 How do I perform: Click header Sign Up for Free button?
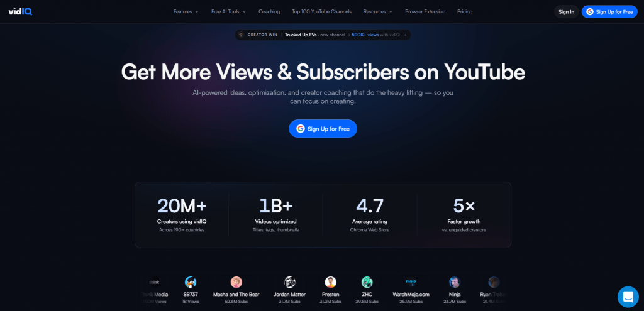click(609, 11)
